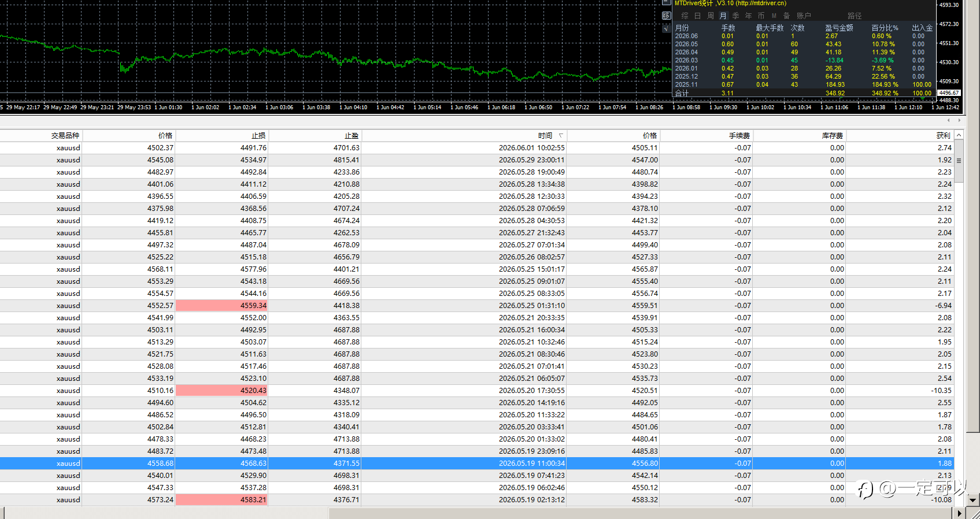The image size is (980, 519).
Task: Open the 备 tab in MTDriver panel
Action: coord(786,16)
